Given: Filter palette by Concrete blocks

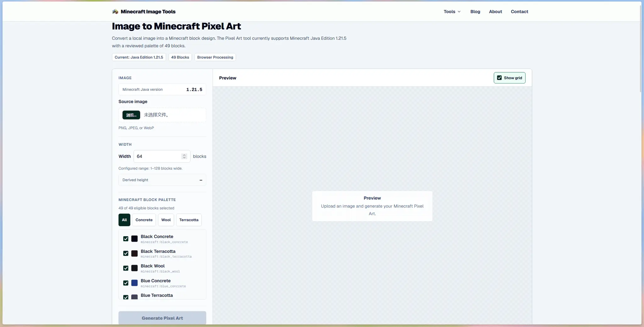Looking at the screenshot, I should 144,220.
